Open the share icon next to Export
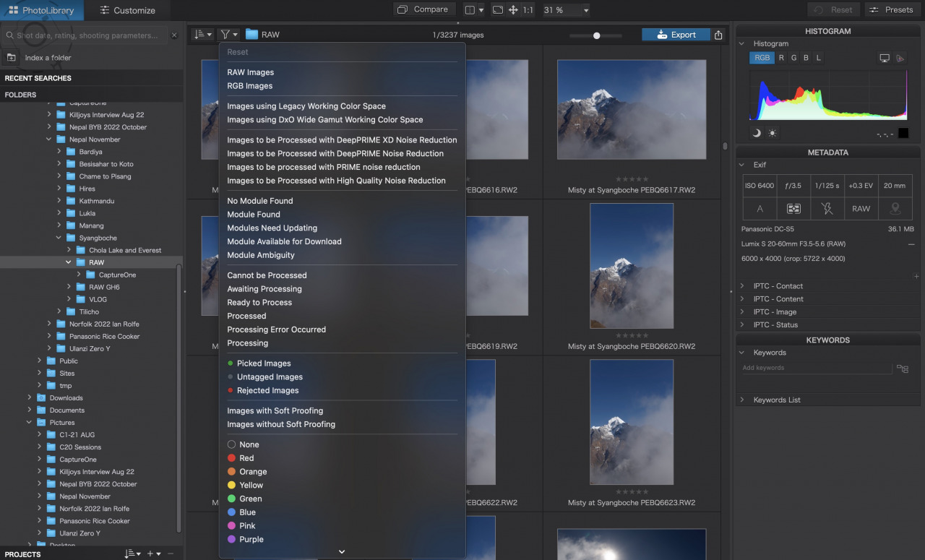Viewport: 925px width, 560px height. (x=718, y=34)
